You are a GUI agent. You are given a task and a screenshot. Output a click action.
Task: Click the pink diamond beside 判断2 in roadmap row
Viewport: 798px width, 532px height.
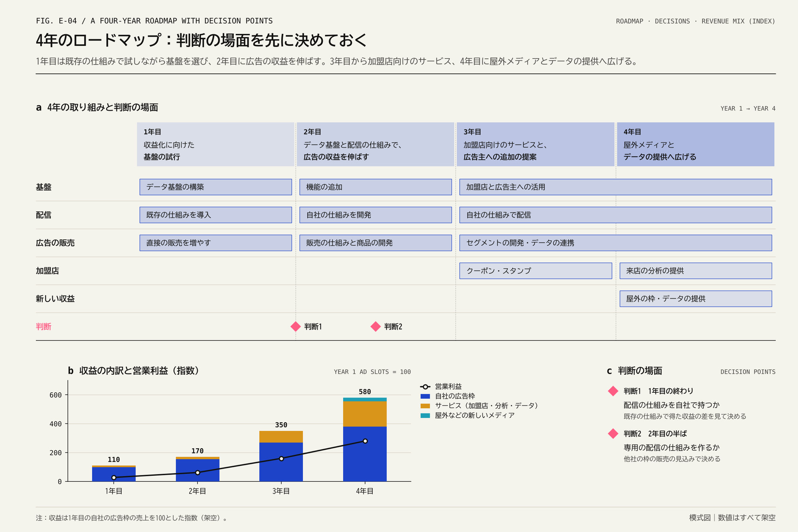[x=375, y=326]
